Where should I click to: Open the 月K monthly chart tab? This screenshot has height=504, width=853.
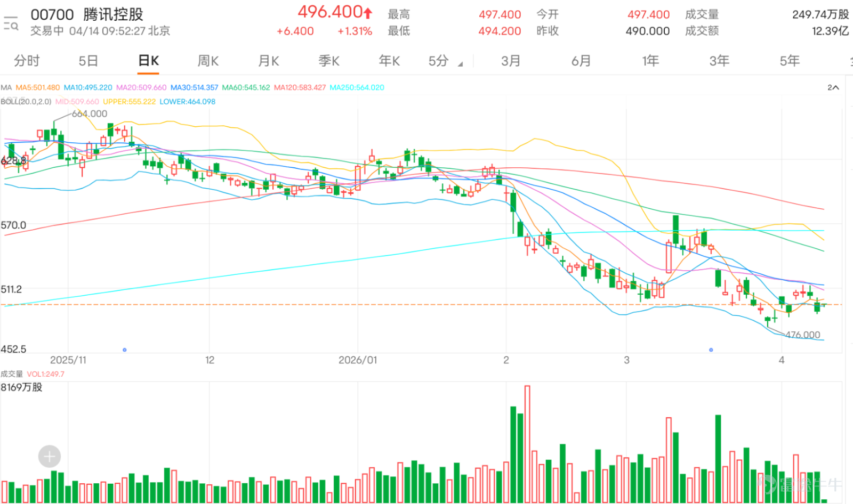pos(269,61)
